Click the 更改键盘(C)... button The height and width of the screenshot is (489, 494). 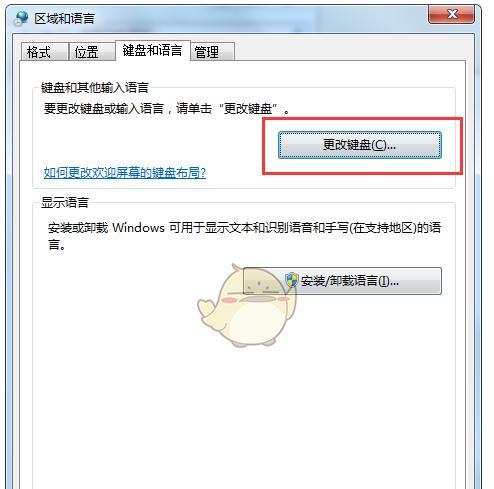coord(360,145)
